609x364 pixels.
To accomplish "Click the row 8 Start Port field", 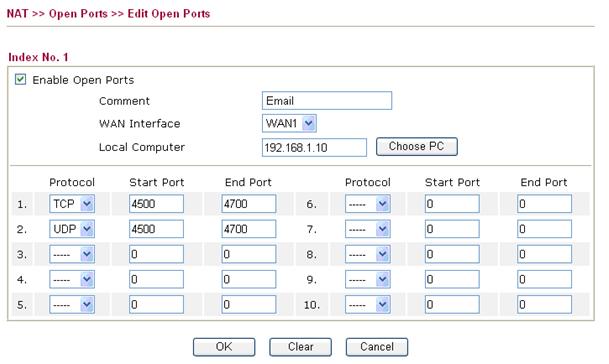I will tap(452, 254).
